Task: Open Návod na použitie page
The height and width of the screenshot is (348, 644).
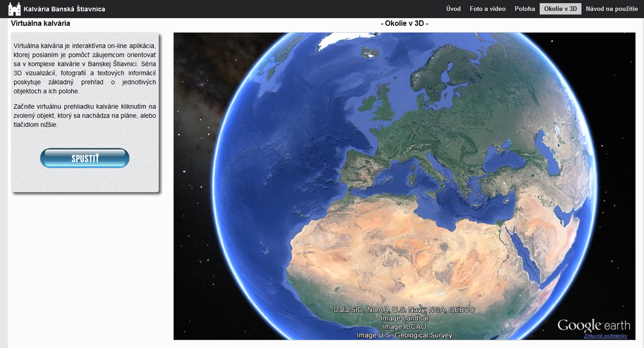Action: tap(612, 9)
